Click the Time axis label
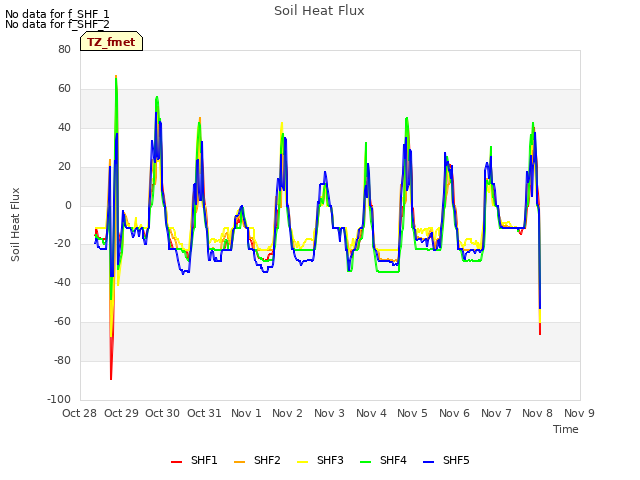 pyautogui.click(x=566, y=429)
